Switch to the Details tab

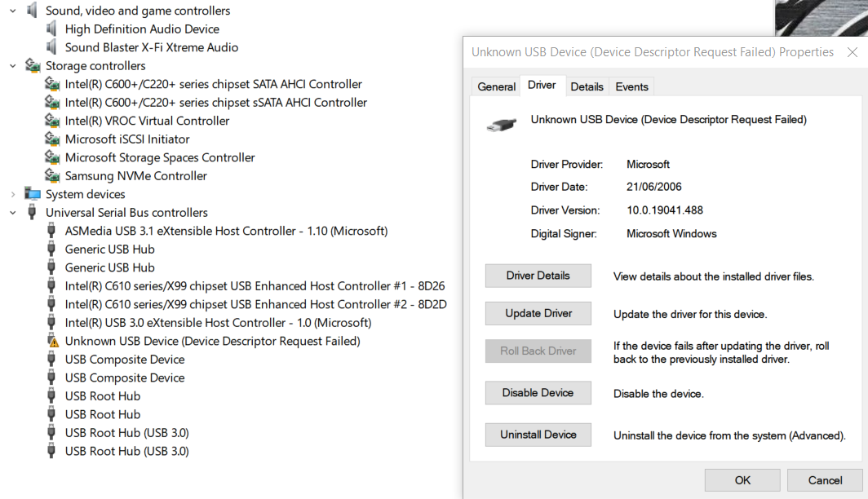point(587,86)
